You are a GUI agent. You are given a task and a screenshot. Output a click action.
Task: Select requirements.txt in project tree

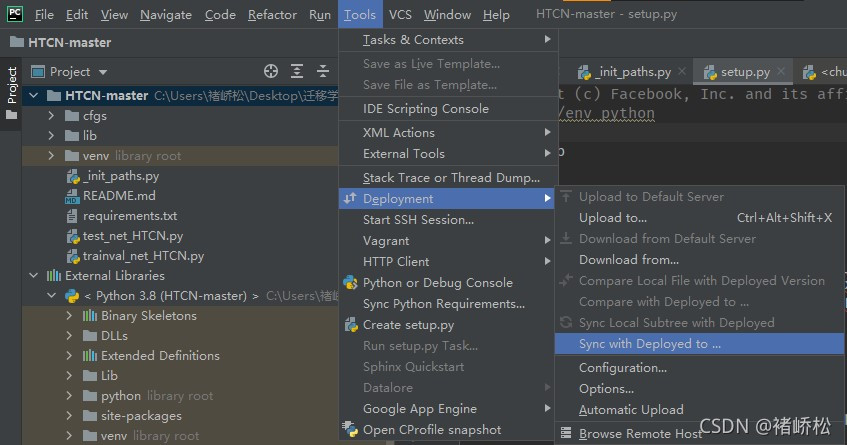click(x=130, y=215)
